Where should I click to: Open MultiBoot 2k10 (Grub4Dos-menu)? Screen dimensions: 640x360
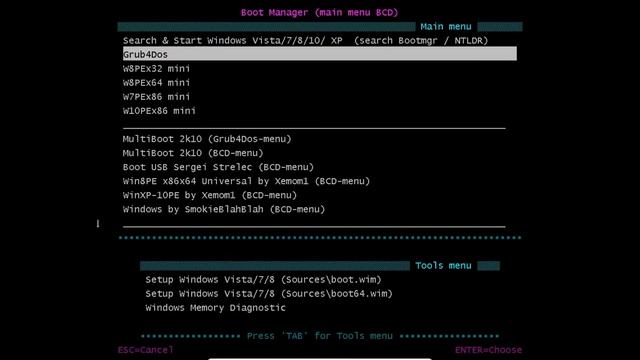207,139
